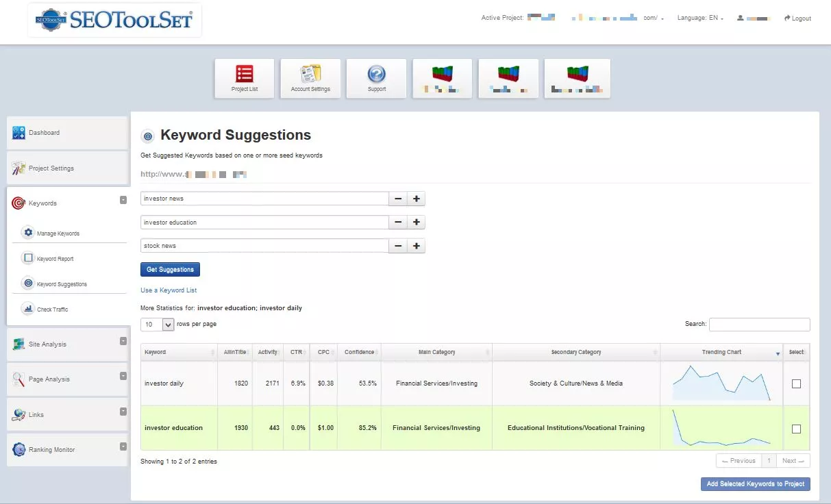
Task: Click the Use a Keyword List link
Action: point(169,290)
